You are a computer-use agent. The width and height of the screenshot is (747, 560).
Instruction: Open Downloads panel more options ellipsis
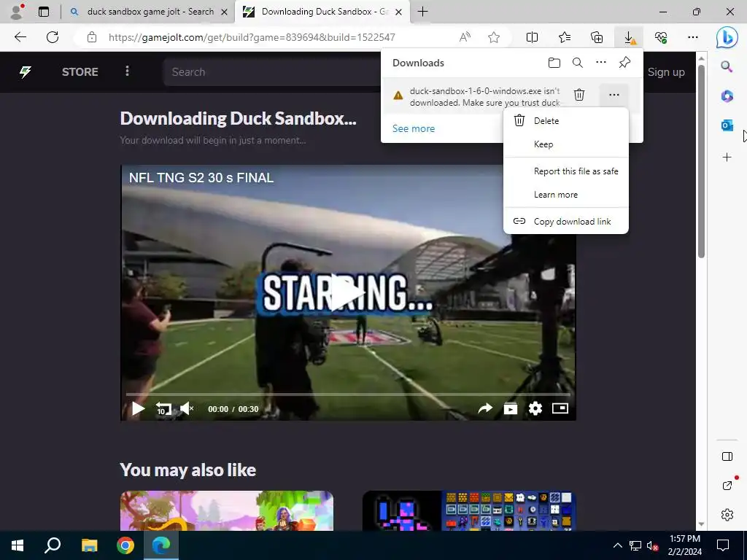[x=601, y=63]
